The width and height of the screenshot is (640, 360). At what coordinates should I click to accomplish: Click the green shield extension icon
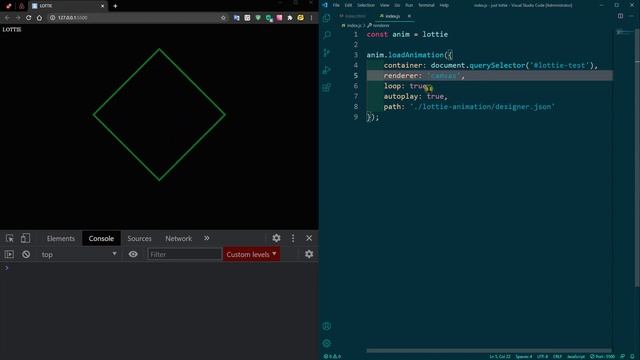[x=258, y=18]
